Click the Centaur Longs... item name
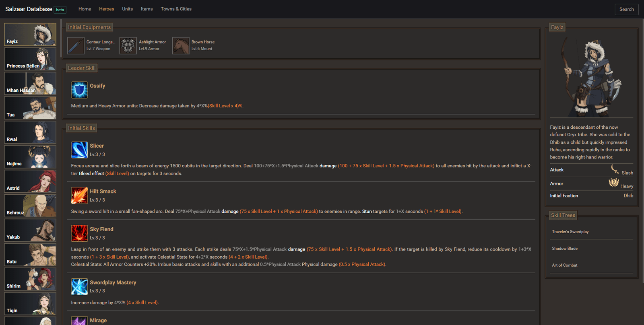 click(101, 42)
